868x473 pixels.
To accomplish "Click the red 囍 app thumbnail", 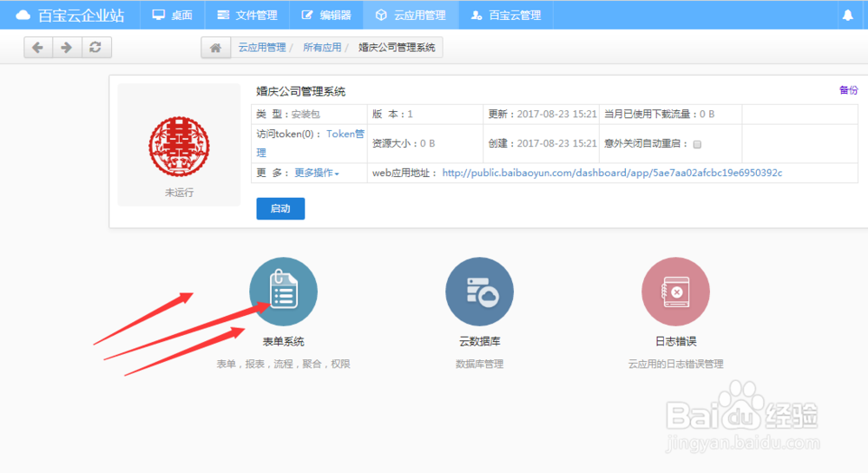I will [179, 146].
